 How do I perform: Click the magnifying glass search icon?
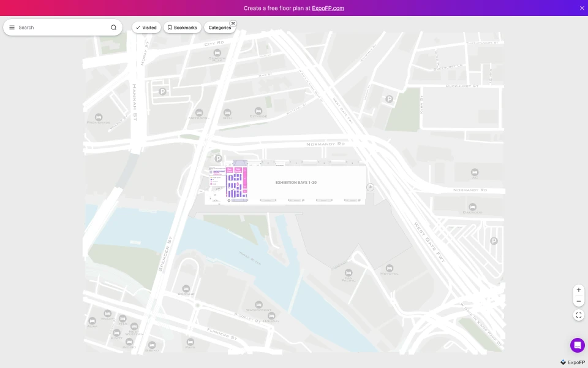click(x=114, y=28)
